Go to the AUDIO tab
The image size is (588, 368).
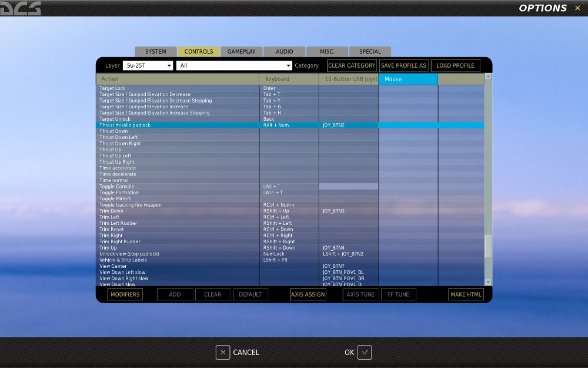[x=284, y=51]
